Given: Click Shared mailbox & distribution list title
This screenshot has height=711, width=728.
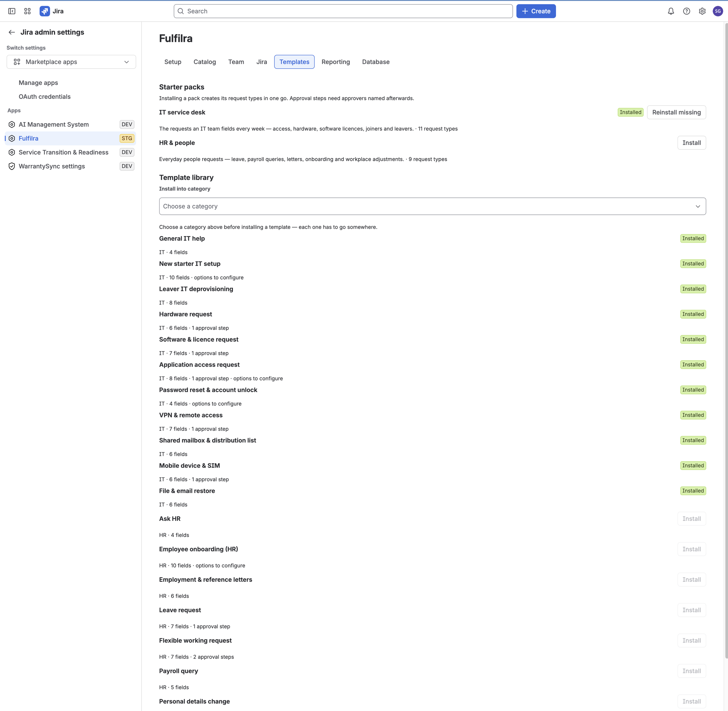Looking at the screenshot, I should [208, 440].
